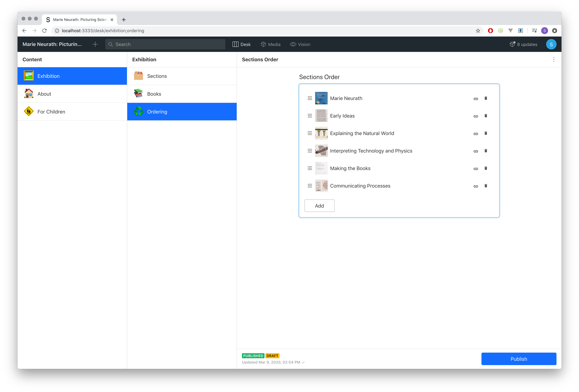Image resolution: width=579 pixels, height=392 pixels.
Task: Delete Making the Books with trash icon
Action: 486,168
